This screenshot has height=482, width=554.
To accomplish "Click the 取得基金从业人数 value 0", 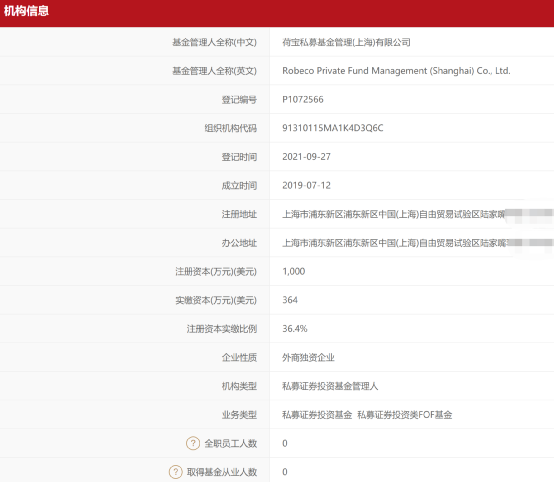I will (x=285, y=472).
